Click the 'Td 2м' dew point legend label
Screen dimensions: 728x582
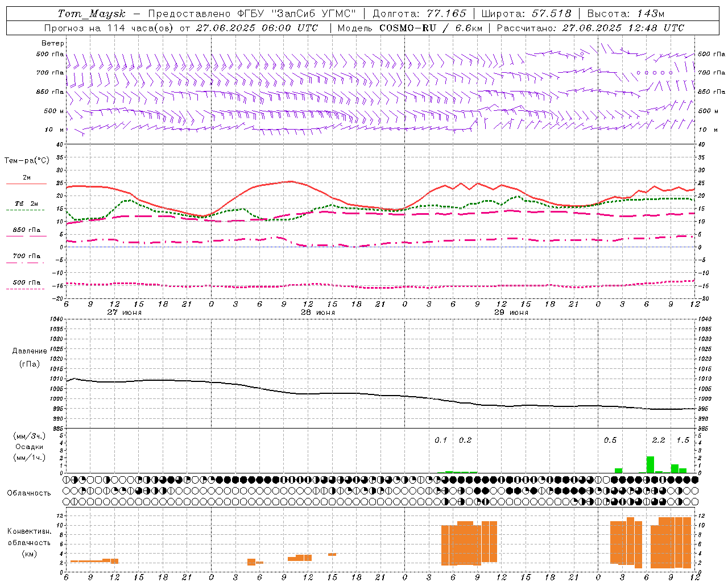(x=27, y=203)
